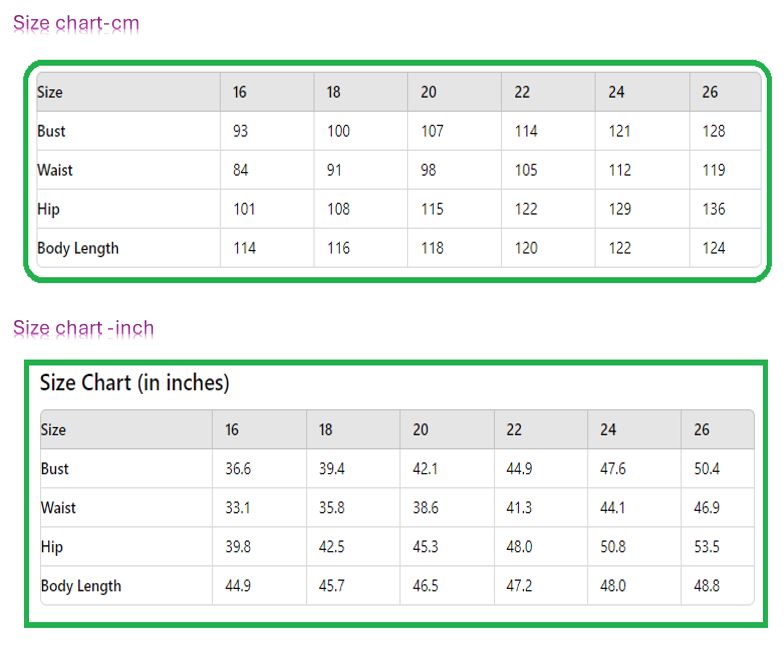Click Hip value 42.5 in inches table
The height and width of the screenshot is (650, 784).
click(332, 546)
